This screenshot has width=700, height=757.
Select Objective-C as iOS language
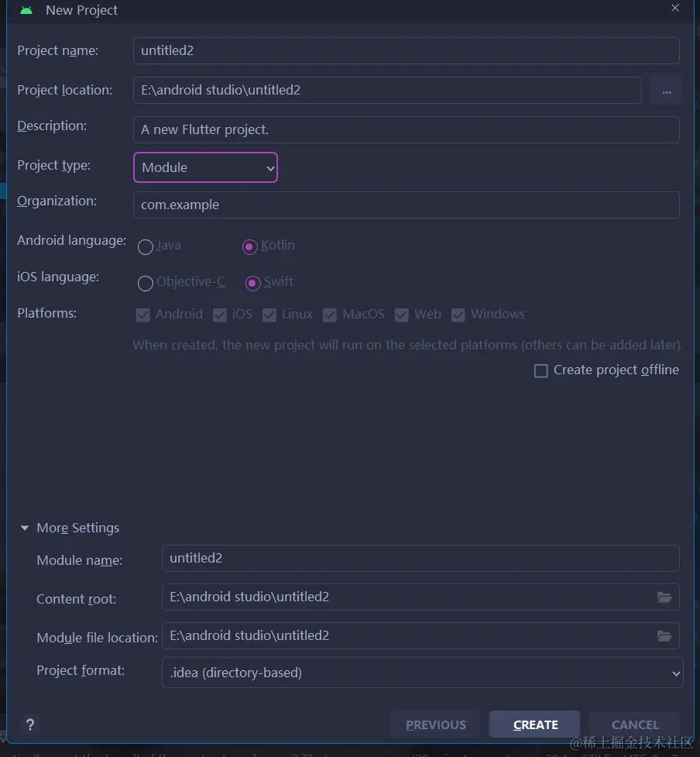[145, 283]
